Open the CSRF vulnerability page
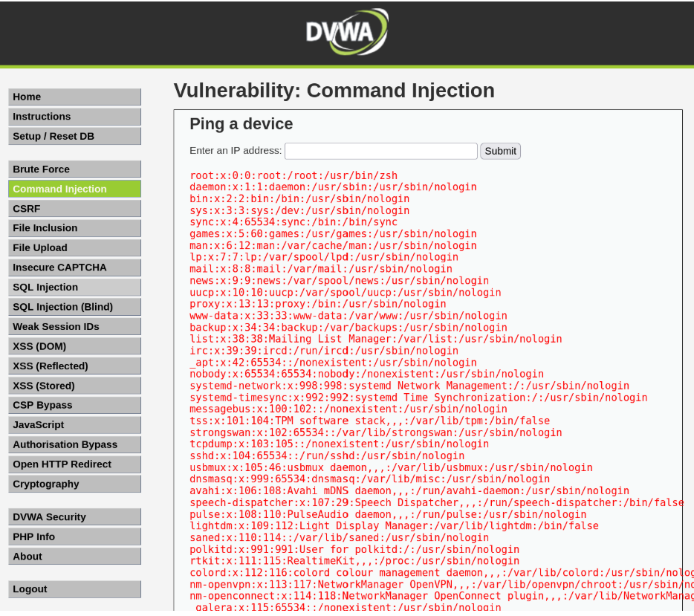The image size is (694, 616). 74,209
